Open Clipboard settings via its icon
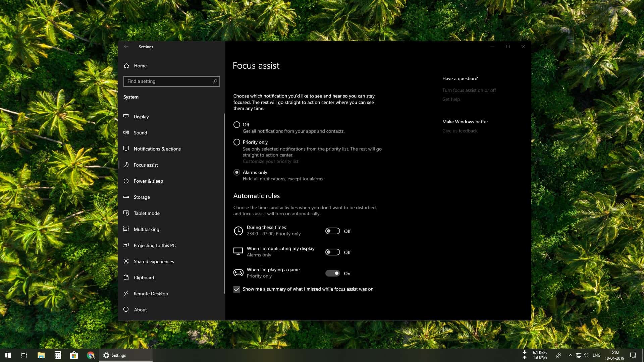 click(126, 277)
